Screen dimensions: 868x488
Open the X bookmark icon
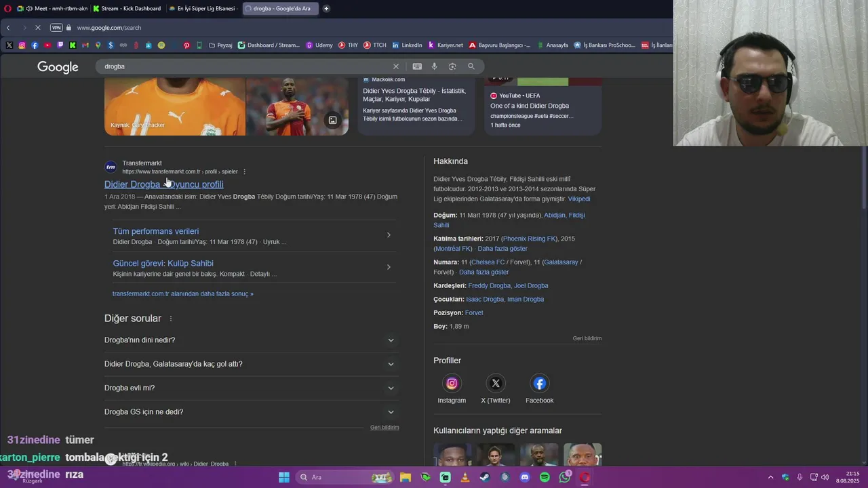coord(9,45)
